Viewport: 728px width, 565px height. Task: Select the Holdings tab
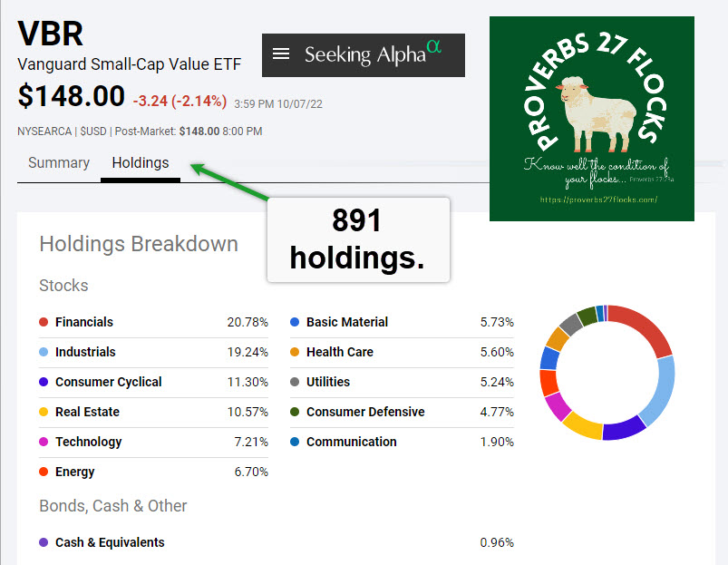coord(141,163)
